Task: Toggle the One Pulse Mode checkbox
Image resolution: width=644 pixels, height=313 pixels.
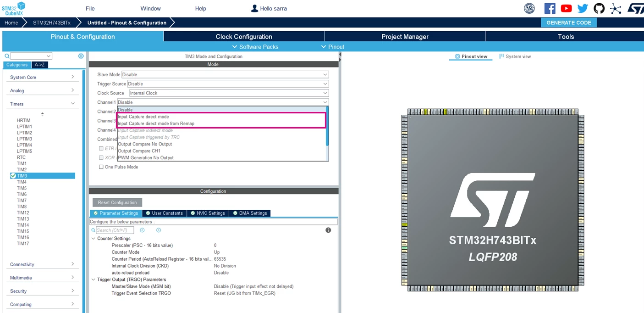Action: click(101, 167)
